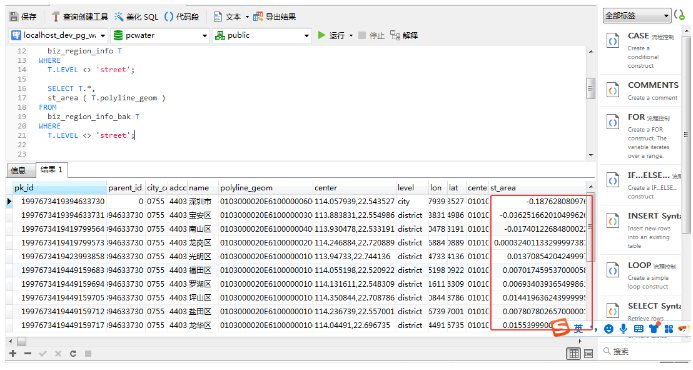Screen dimensions: 693x370
Task: Click the delete record minus icon
Action: 27,354
